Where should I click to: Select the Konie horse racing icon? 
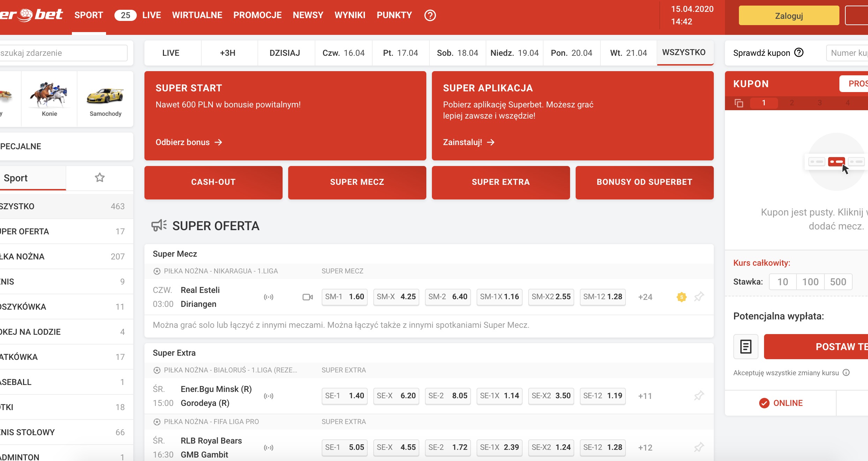[49, 99]
